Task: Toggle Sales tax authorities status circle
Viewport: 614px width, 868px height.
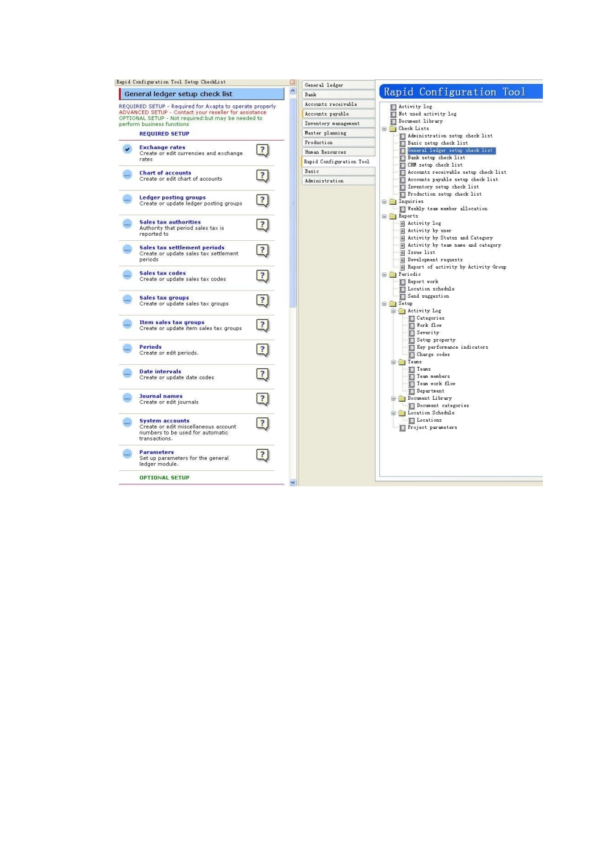Action: coord(127,223)
